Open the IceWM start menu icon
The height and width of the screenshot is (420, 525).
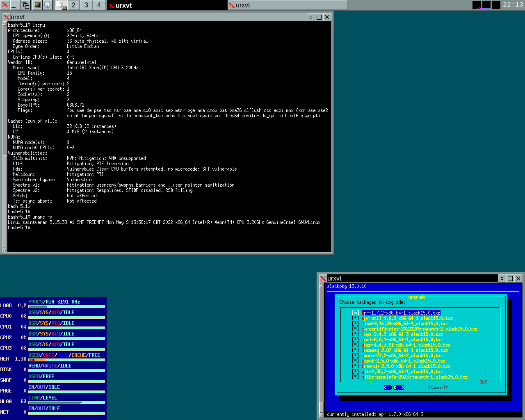pyautogui.click(x=5, y=5)
